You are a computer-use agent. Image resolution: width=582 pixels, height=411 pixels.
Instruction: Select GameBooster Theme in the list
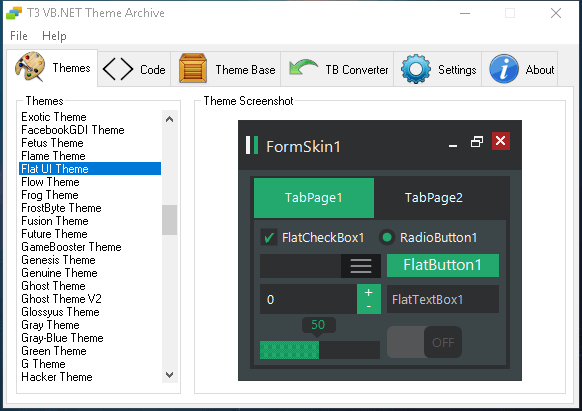[x=90, y=247]
